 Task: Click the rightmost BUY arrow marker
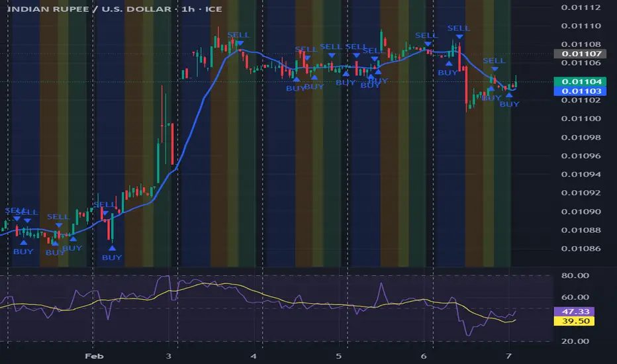pyautogui.click(x=509, y=96)
